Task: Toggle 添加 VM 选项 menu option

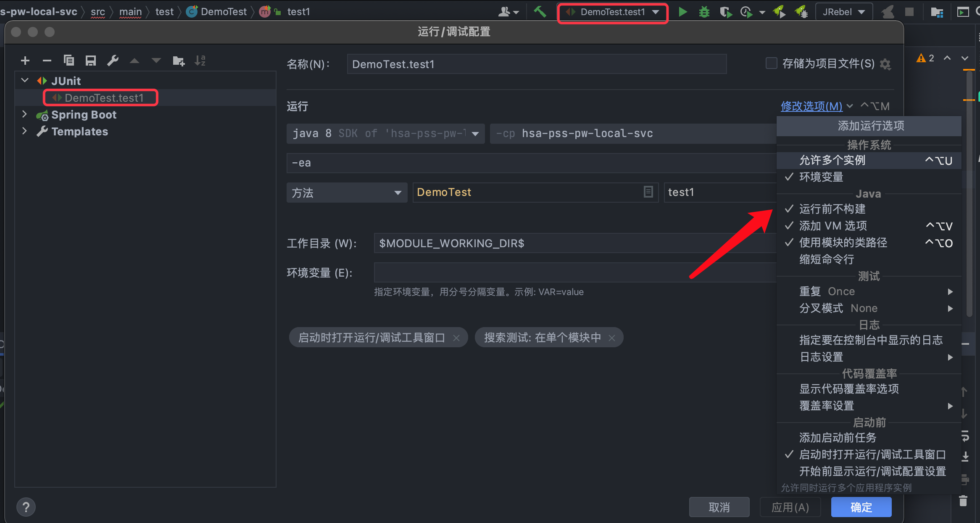Action: [x=833, y=226]
